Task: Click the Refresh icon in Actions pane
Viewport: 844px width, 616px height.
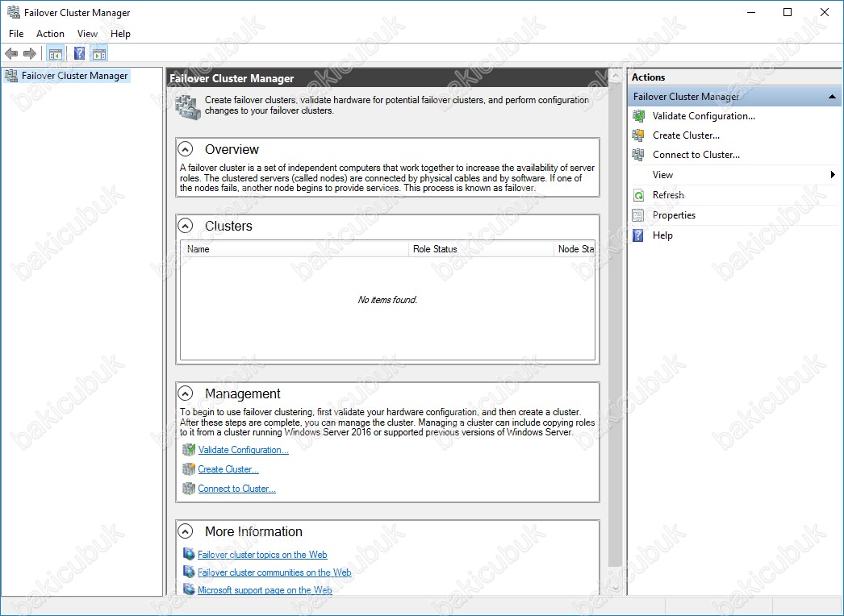Action: pyautogui.click(x=638, y=195)
